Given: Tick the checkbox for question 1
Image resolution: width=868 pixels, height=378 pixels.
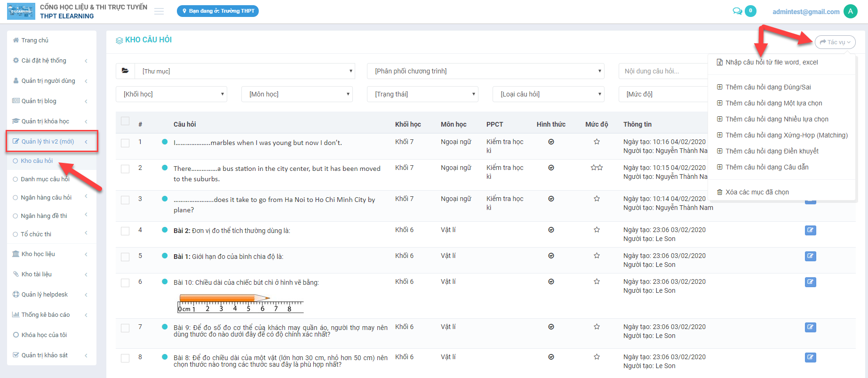Looking at the screenshot, I should (125, 143).
